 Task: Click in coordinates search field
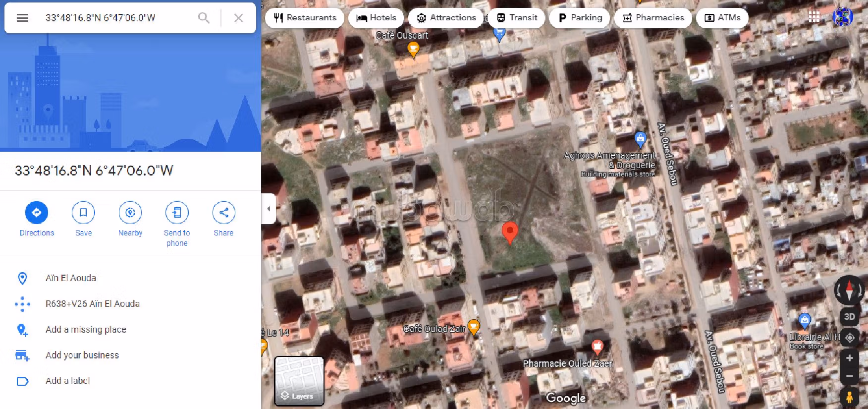tap(114, 18)
